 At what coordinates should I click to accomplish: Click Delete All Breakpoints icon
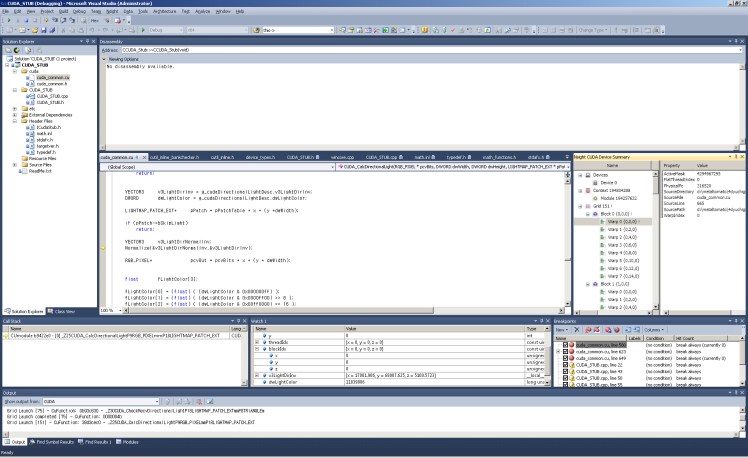(x=588, y=330)
